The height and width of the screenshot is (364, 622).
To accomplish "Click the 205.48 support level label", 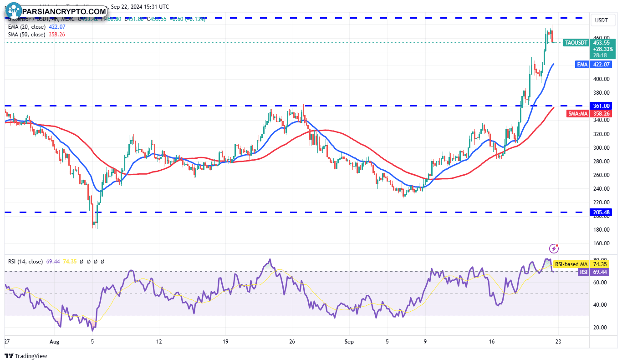I will 601,212.
